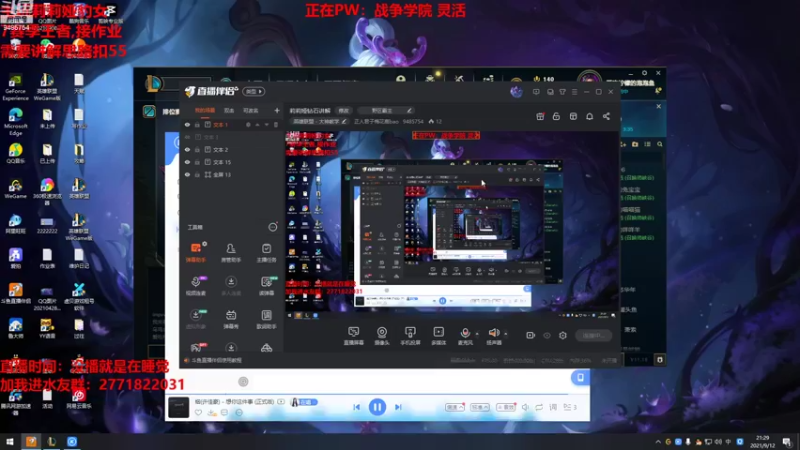Click music player progress bar
This screenshot has height=450, width=800.
[377, 394]
